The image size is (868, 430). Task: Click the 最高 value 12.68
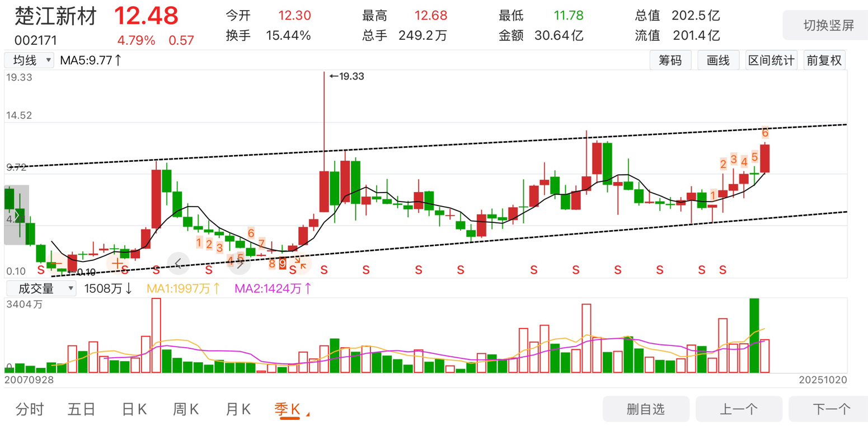[x=431, y=16]
